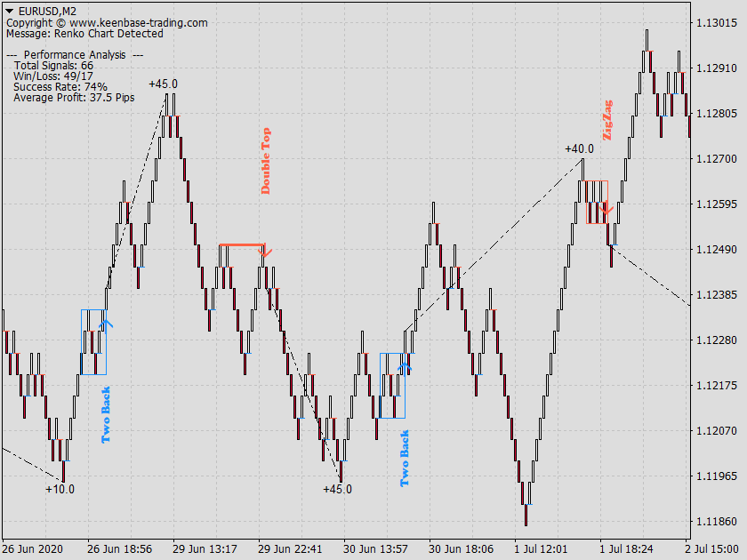Click the Performance Analysis heading text
This screenshot has height=560, width=747.
coord(76,53)
